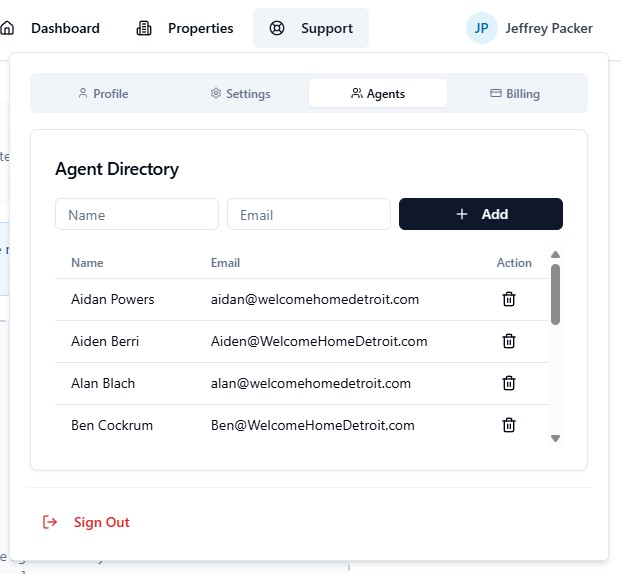This screenshot has height=574, width=621.
Task: Select the Agents tab
Action: [378, 93]
